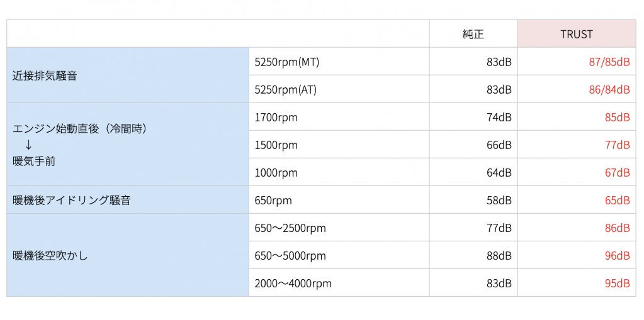Click the 1700rpm cell
The height and width of the screenshot is (320, 644).
pyautogui.click(x=339, y=117)
